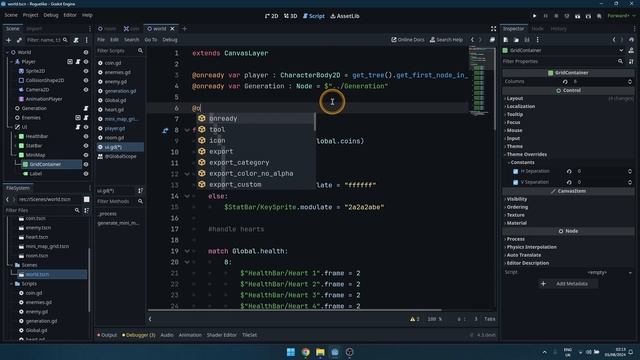
Task: Toggle the script panel arrow at bottom left
Action: coord(150,319)
